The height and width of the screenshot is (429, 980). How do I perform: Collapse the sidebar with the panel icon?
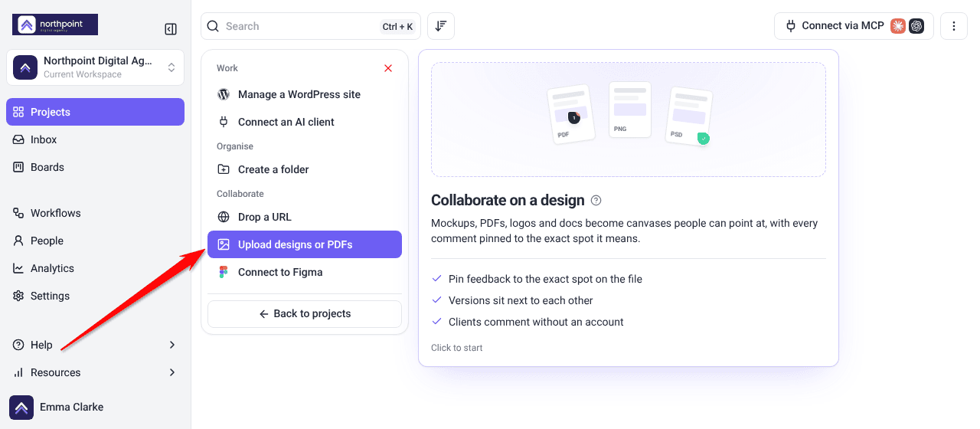171,29
